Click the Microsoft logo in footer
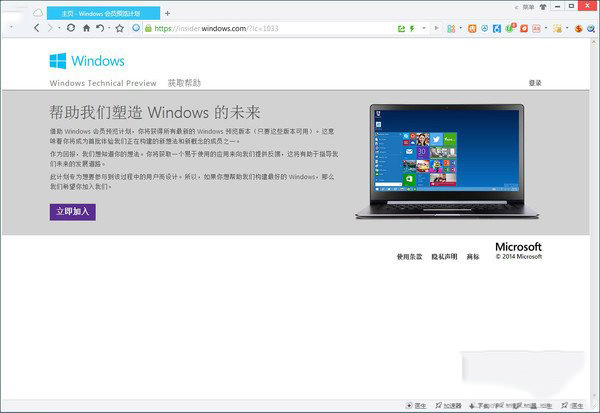The height and width of the screenshot is (413, 600). [x=518, y=246]
